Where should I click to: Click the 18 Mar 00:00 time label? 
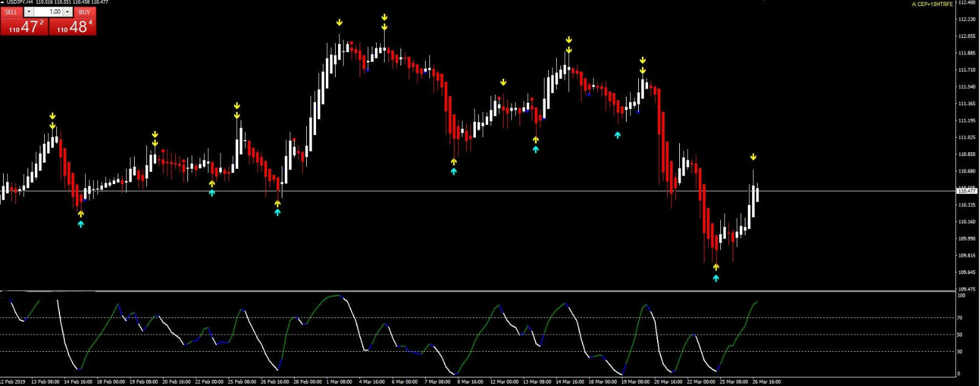pos(603,382)
